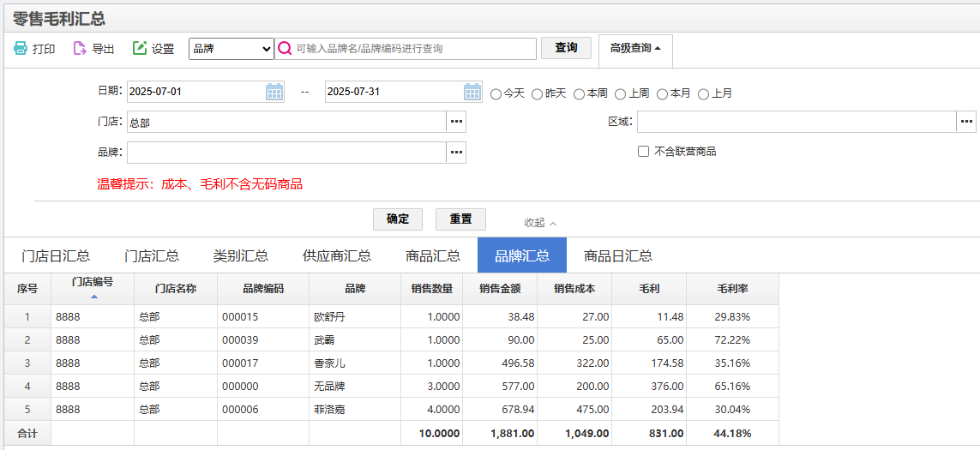Click sales amount cell 678.94
This screenshot has height=450, width=980.
500,410
